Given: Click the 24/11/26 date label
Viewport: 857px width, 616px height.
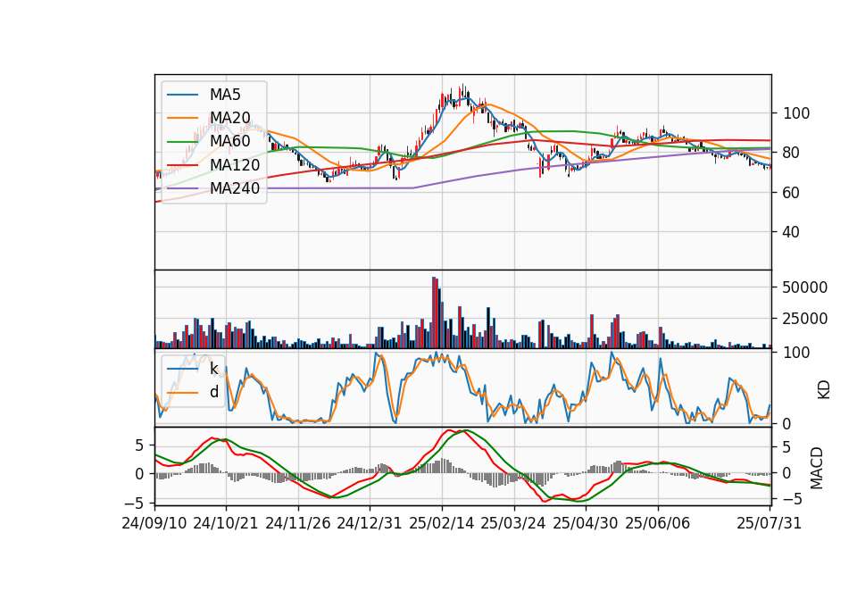Looking at the screenshot, I should [298, 523].
